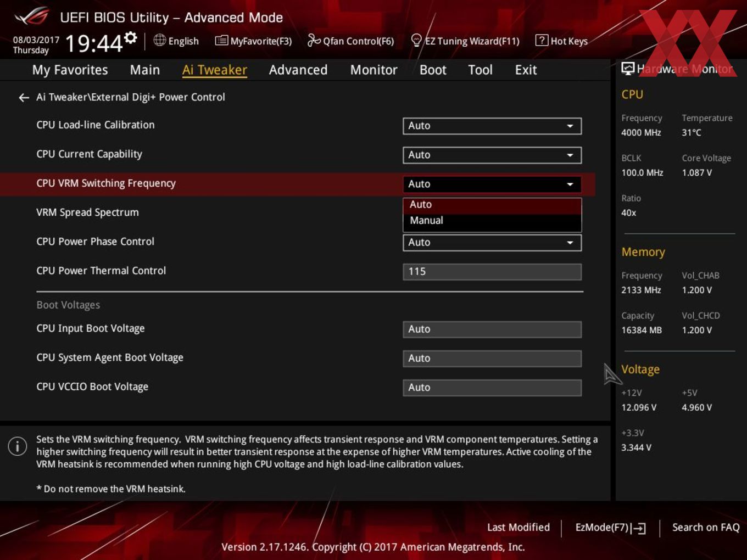This screenshot has height=560, width=747.
Task: Open the clock settings gear icon
Action: [131, 37]
